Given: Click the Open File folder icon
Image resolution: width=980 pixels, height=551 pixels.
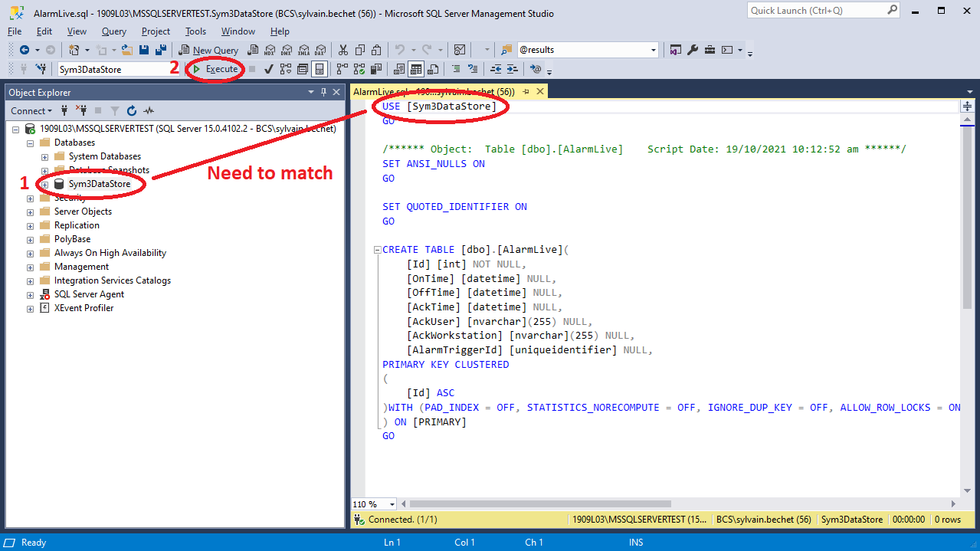Looking at the screenshot, I should click(126, 50).
